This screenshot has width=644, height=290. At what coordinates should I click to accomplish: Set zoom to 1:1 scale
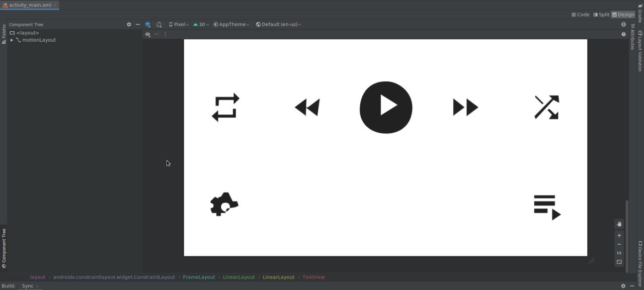619,253
